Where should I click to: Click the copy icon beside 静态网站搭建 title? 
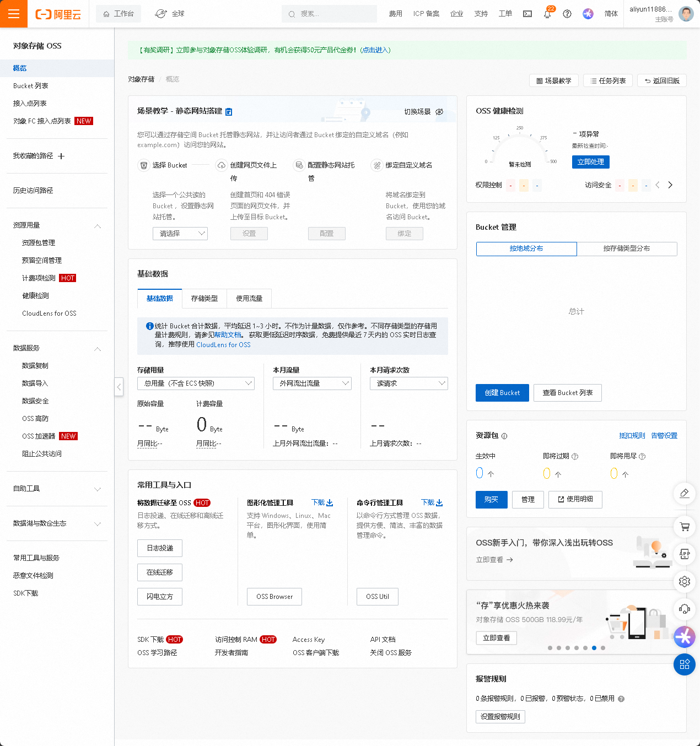coord(229,112)
